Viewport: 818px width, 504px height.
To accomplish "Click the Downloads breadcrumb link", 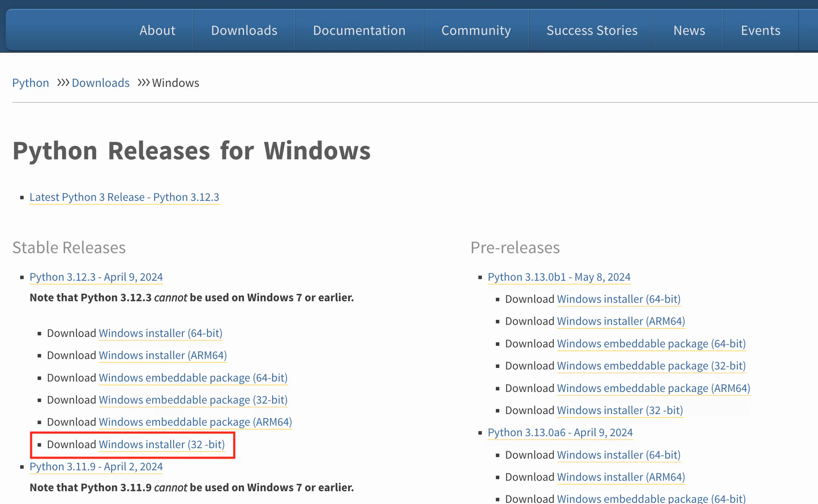I will point(100,83).
